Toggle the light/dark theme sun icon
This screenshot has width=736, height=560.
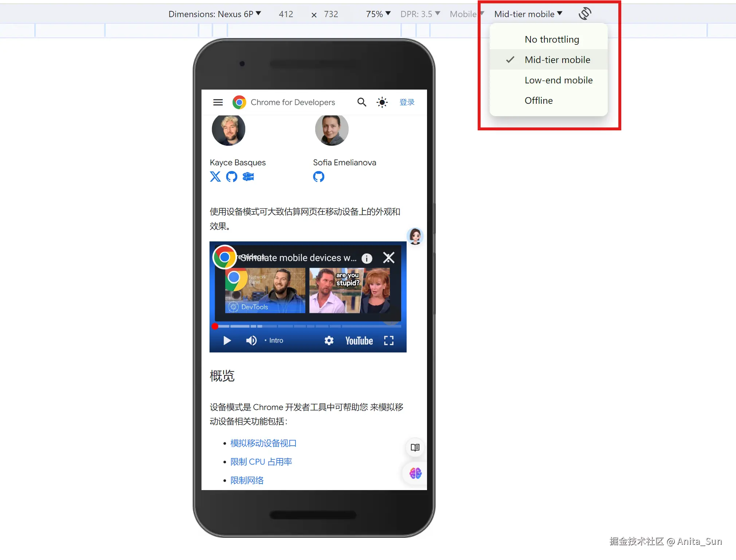382,102
